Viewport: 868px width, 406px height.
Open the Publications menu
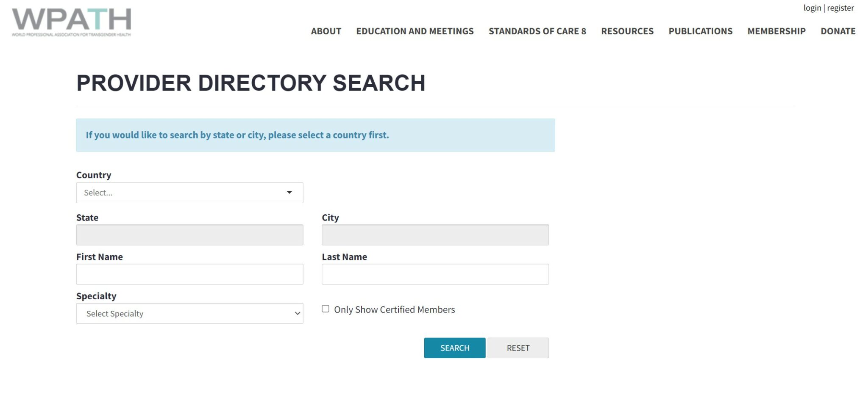pos(700,31)
